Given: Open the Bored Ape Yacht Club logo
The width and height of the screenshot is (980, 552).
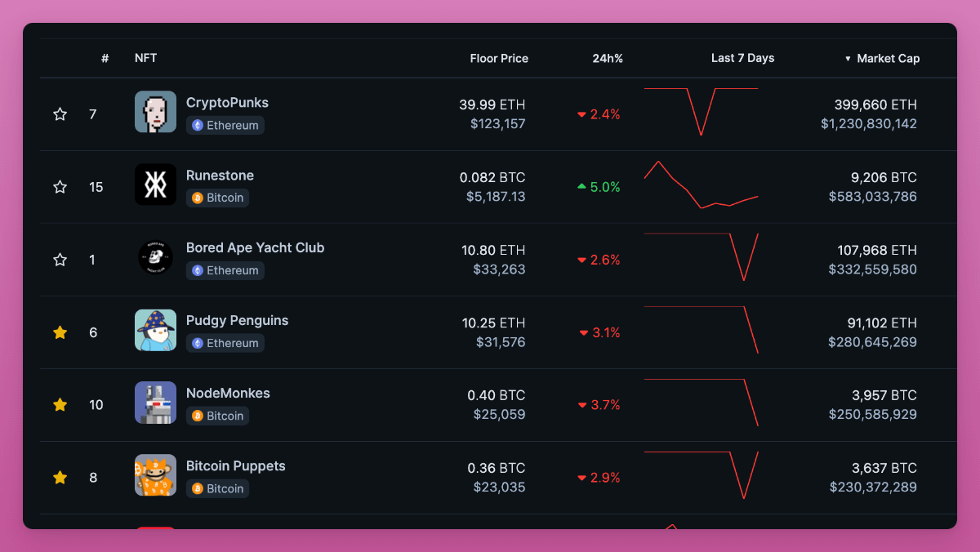Looking at the screenshot, I should tap(155, 257).
